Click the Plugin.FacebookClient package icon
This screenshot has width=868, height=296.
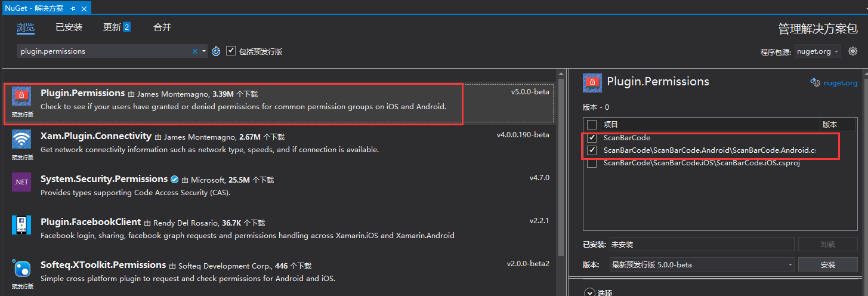[21, 225]
